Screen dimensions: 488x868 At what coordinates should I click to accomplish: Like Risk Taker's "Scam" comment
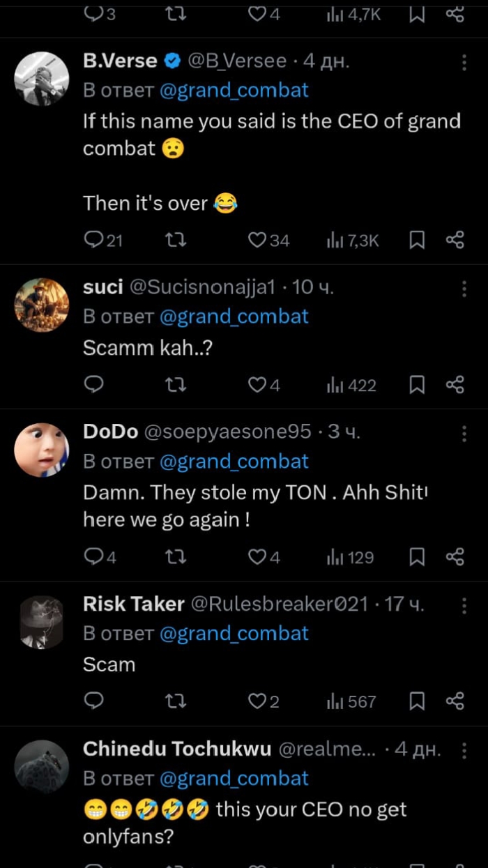[258, 701]
